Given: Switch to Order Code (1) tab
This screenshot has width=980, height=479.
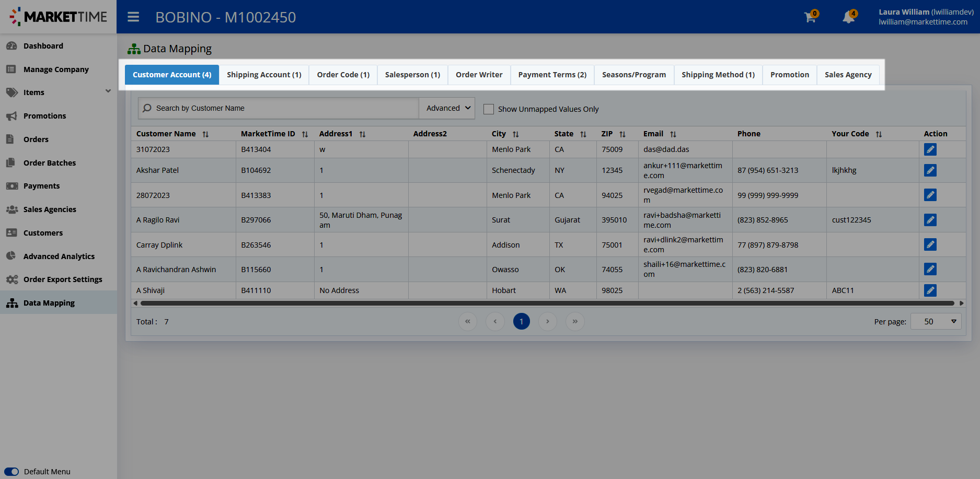Looking at the screenshot, I should tap(343, 75).
